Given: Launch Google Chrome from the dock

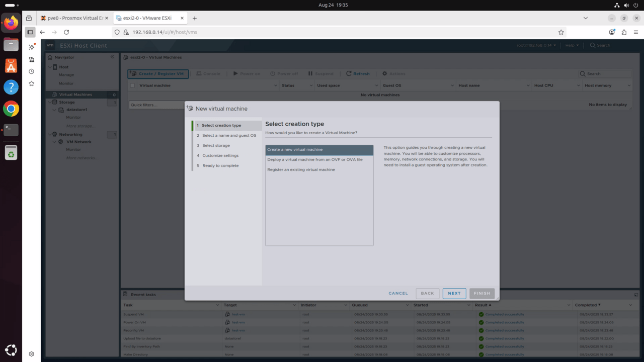Looking at the screenshot, I should (11, 109).
